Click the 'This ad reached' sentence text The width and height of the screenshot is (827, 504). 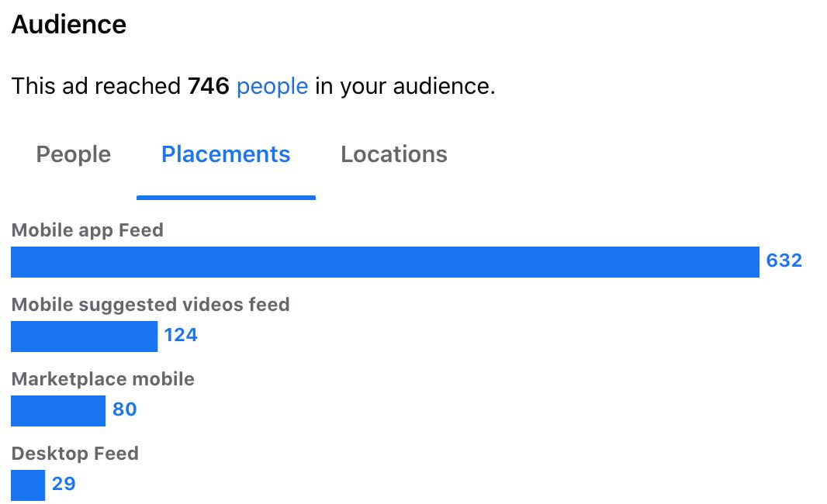point(96,86)
